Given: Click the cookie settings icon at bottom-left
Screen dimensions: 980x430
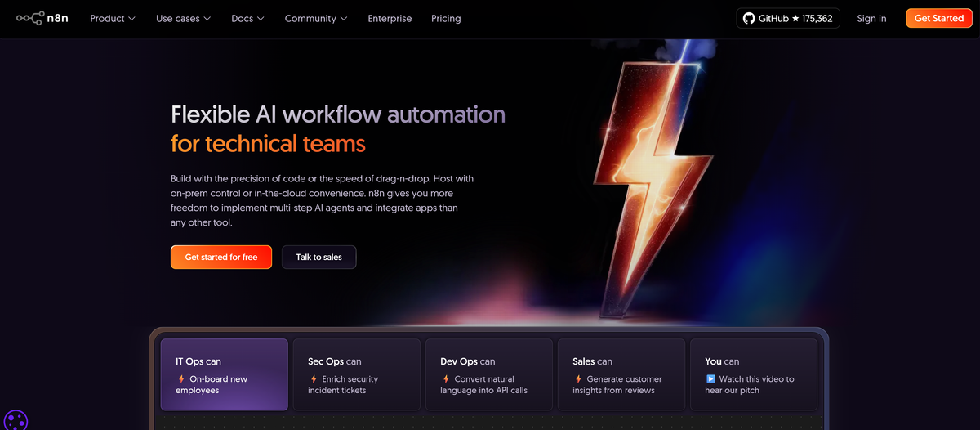Looking at the screenshot, I should pyautogui.click(x=16, y=420).
